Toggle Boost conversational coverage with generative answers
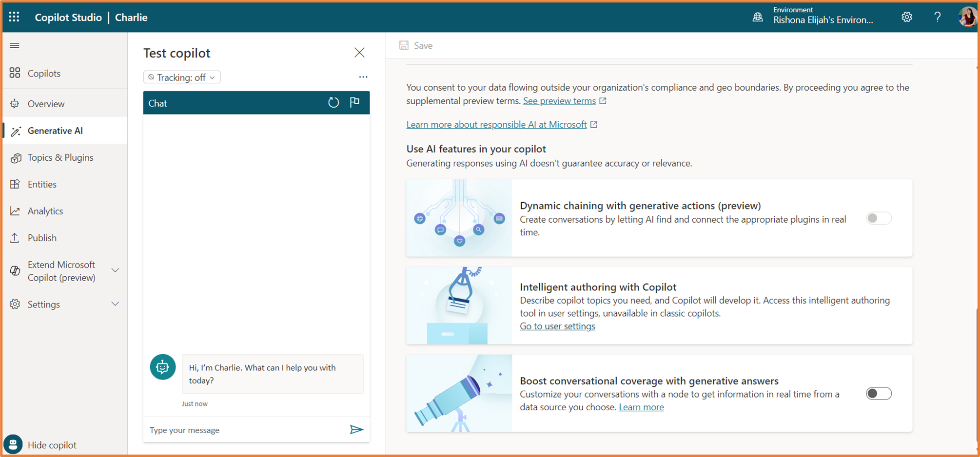 click(x=878, y=393)
